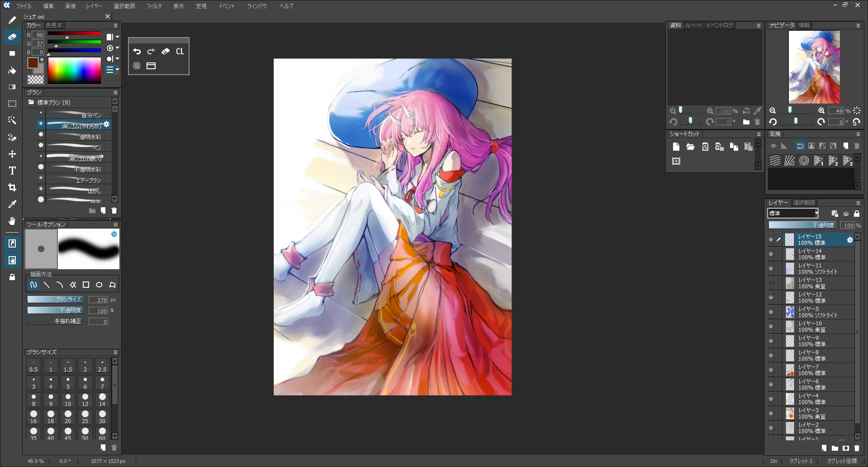868x467 pixels.
Task: Switch to the 色見本 tab
Action: pyautogui.click(x=54, y=25)
